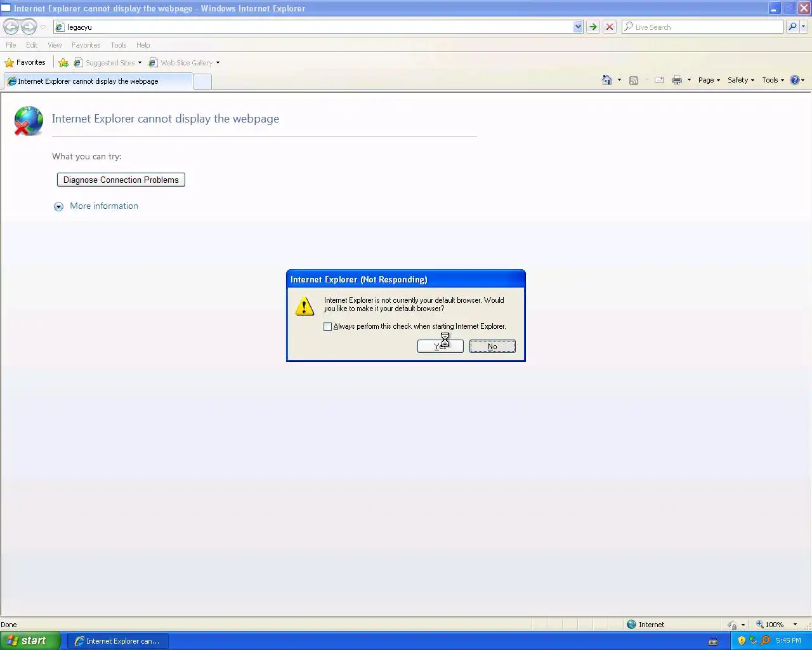This screenshot has height=650, width=812.
Task: Click the blue Help question mark icon
Action: tap(794, 80)
